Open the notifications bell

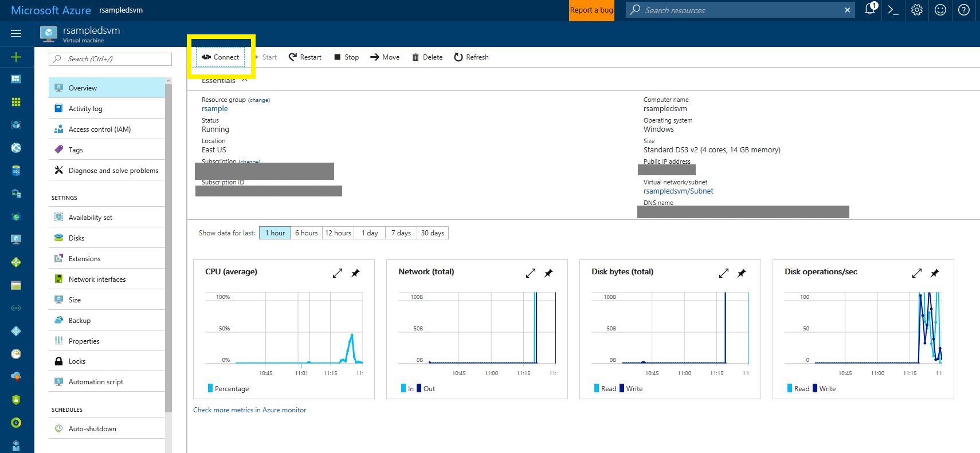[870, 9]
